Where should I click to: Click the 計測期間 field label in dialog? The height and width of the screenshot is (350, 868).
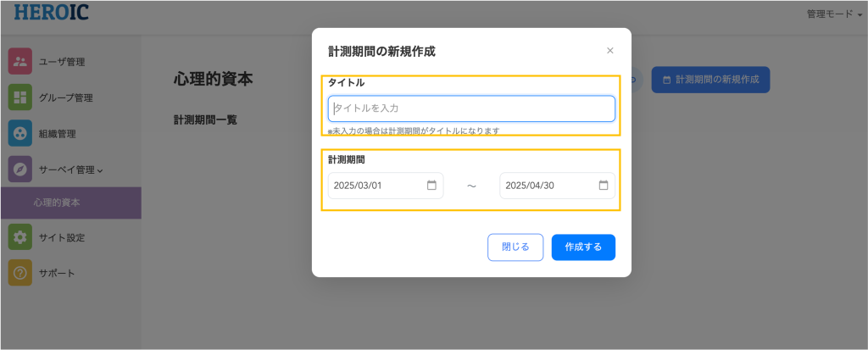346,160
